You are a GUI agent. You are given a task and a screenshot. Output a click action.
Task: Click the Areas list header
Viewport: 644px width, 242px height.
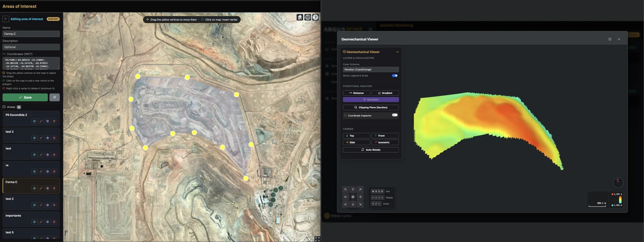12,107
